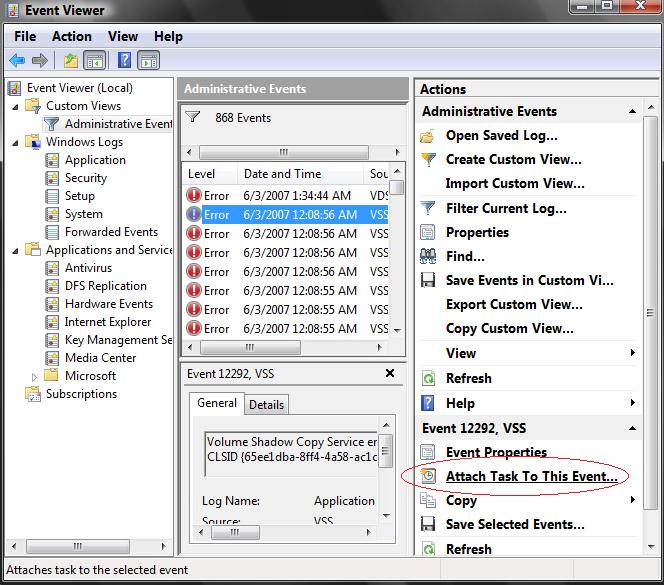Click the Antivirus log icon in tree

click(x=52, y=268)
